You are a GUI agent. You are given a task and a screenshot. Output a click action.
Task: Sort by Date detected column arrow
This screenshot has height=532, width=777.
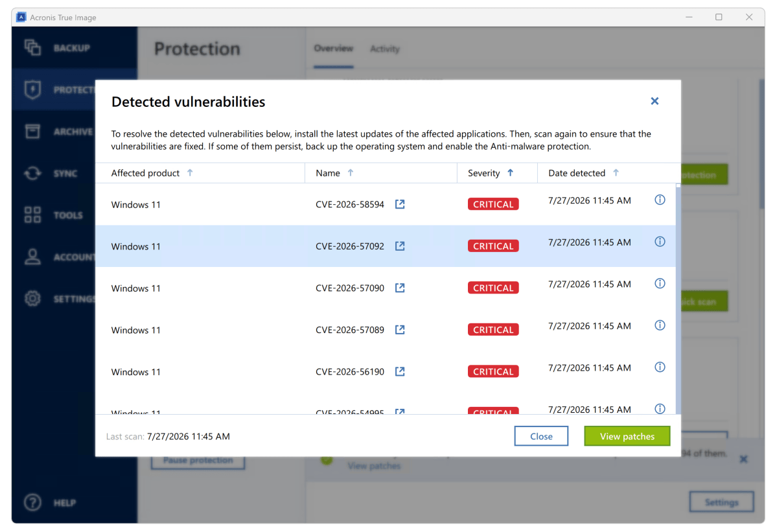click(616, 173)
